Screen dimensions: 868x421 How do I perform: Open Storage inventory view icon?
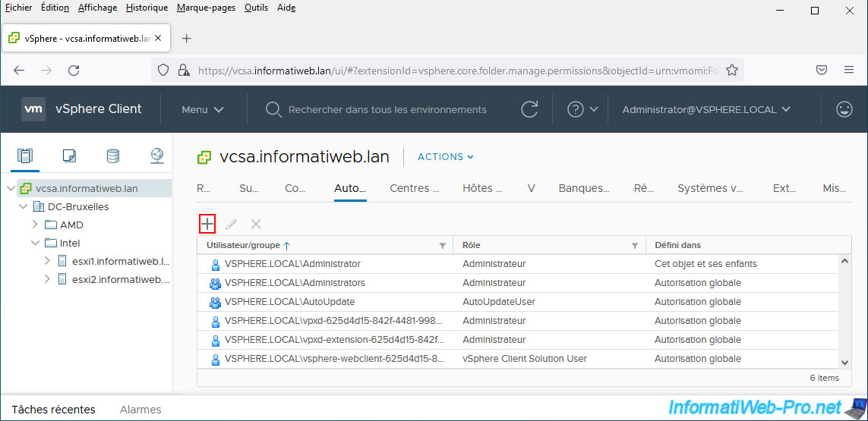point(113,156)
